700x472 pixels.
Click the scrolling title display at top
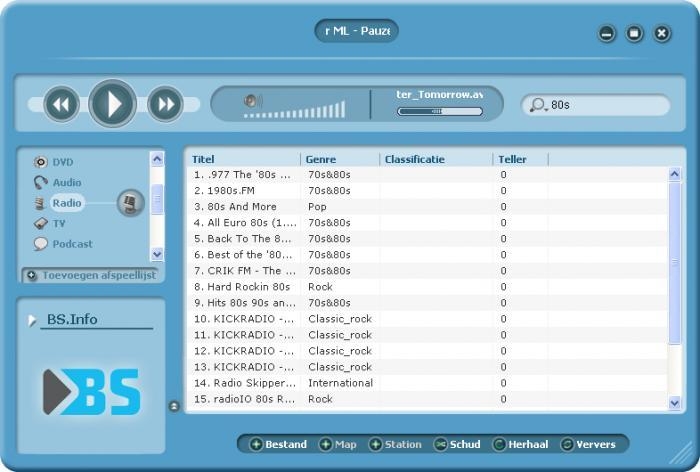(357, 31)
